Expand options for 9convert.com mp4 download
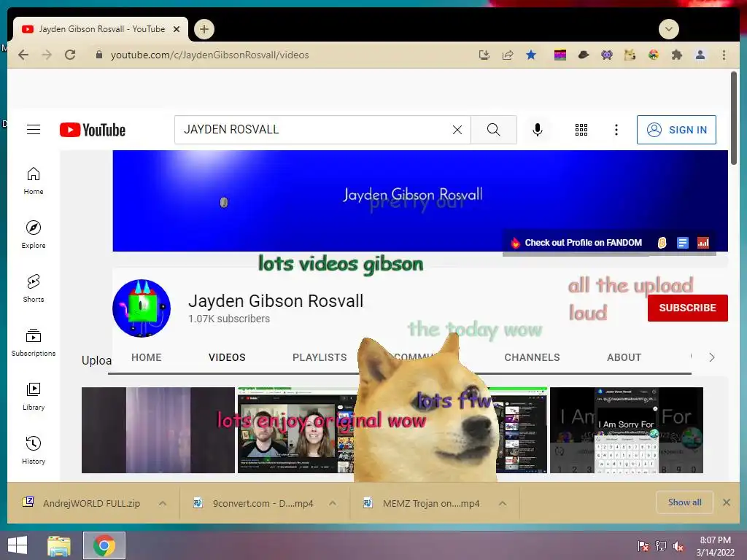This screenshot has width=747, height=560. click(x=333, y=503)
